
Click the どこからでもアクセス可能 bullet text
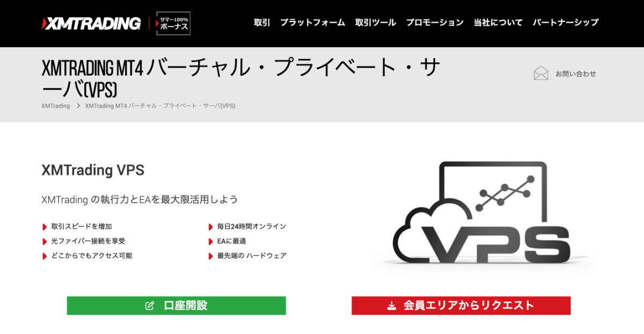pos(92,256)
